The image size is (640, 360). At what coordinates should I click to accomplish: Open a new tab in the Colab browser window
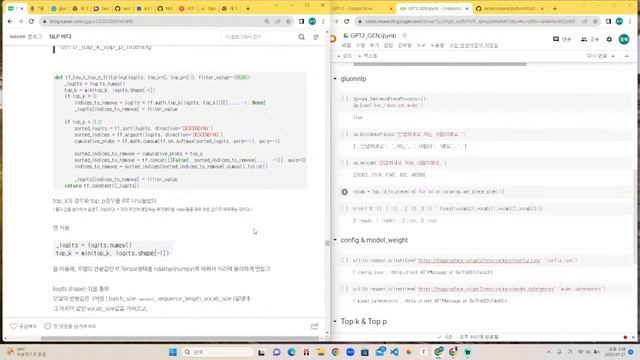tap(555, 8)
